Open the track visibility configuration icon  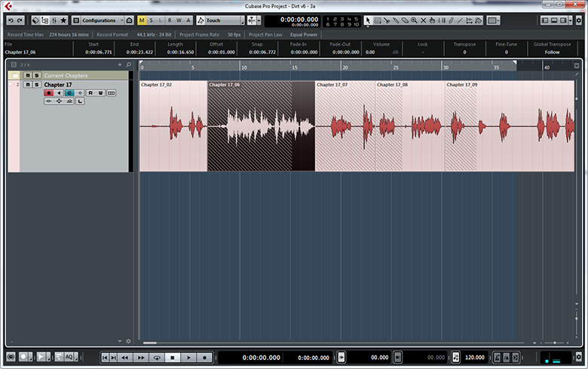(x=45, y=20)
